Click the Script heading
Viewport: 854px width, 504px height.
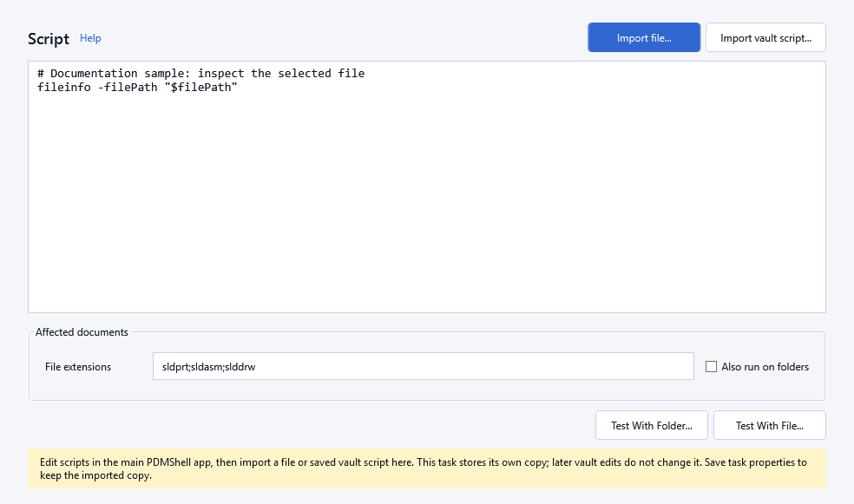pos(49,39)
